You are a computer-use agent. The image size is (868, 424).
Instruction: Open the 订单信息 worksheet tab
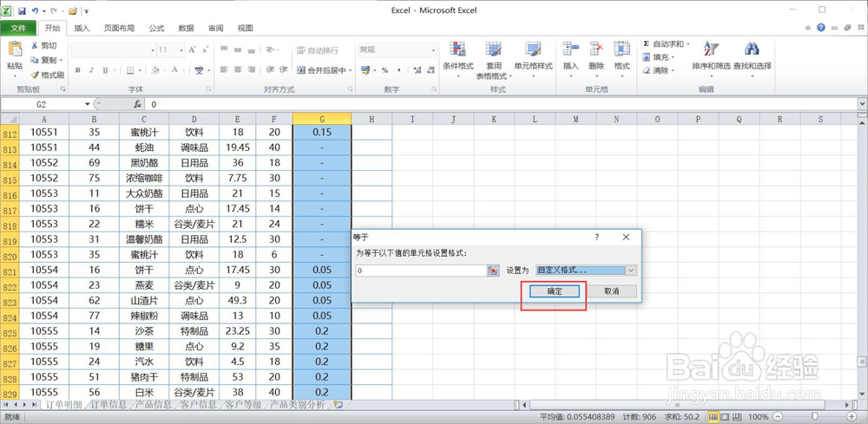point(108,405)
